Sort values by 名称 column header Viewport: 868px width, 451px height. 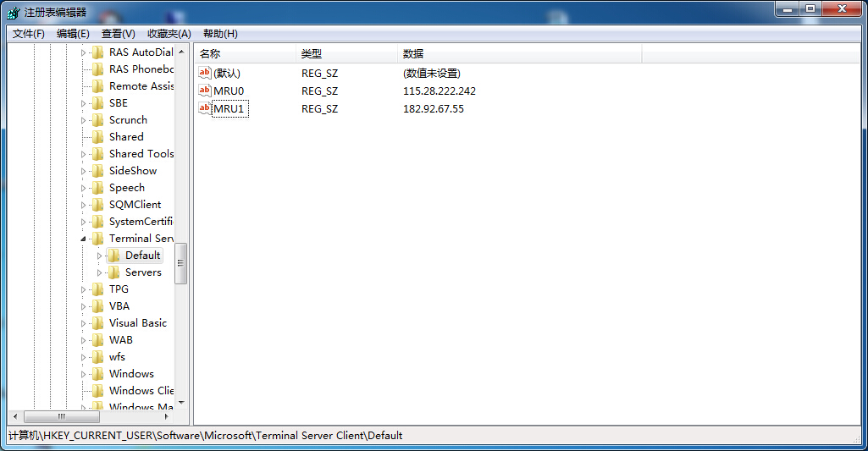point(246,53)
